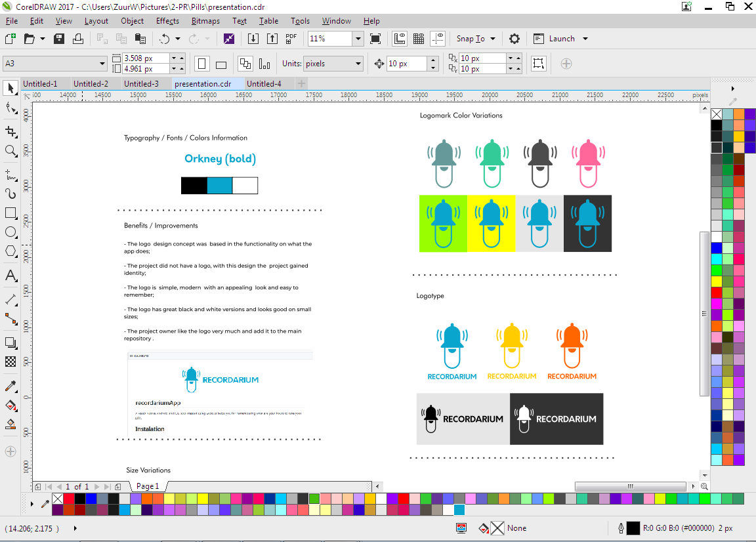Image resolution: width=756 pixels, height=542 pixels.
Task: Open the A3 page size dropdown
Action: coord(102,63)
